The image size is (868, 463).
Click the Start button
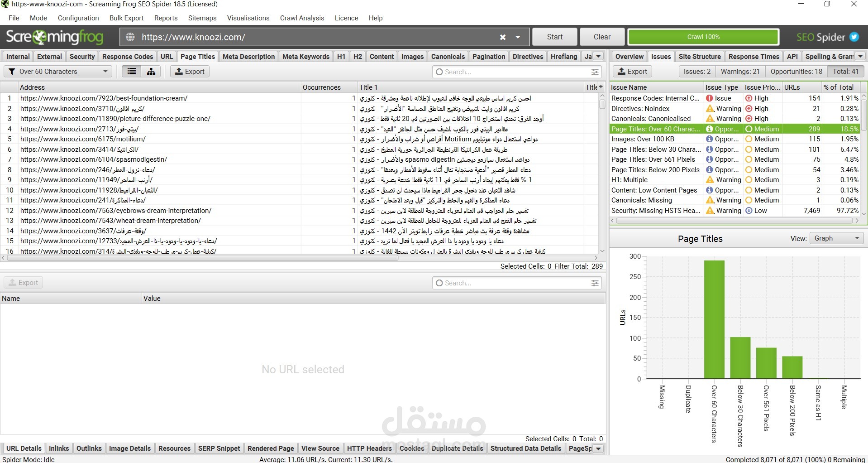click(x=555, y=37)
